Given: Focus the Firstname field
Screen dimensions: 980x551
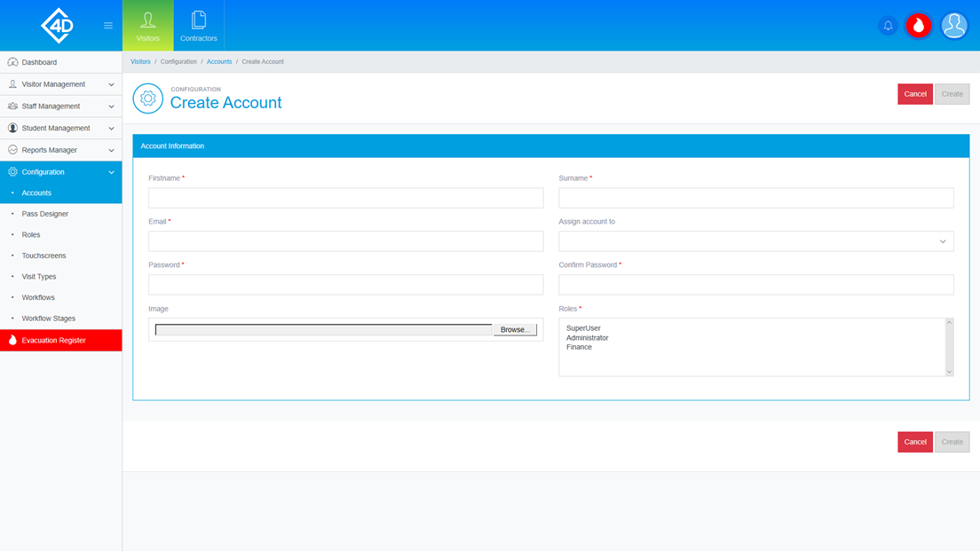Looking at the screenshot, I should pyautogui.click(x=345, y=198).
